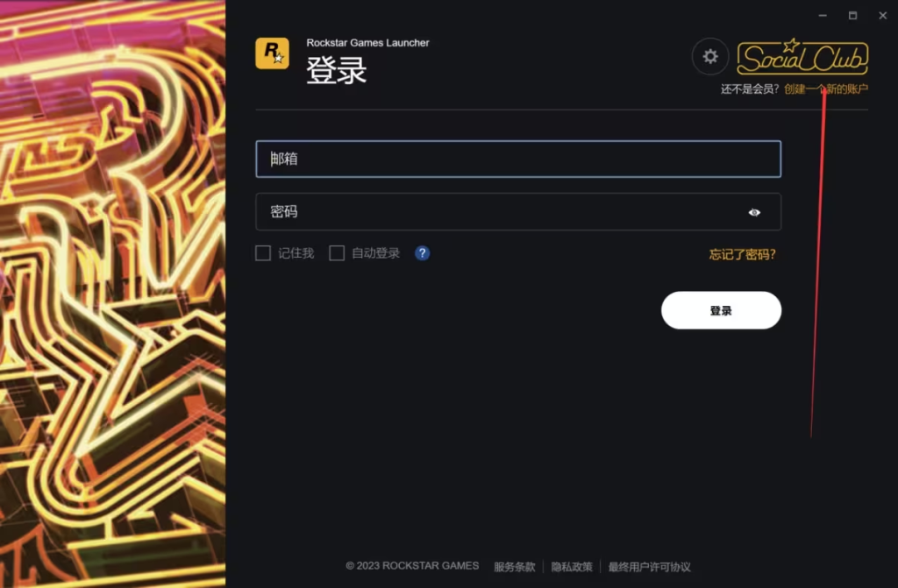Click the white 登录 login button
The width and height of the screenshot is (898, 588).
click(x=721, y=310)
